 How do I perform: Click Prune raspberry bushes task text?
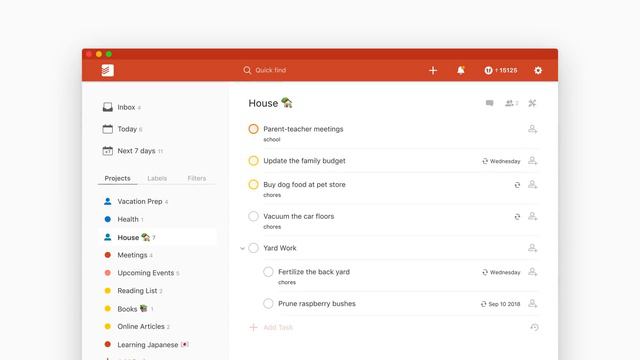(317, 304)
